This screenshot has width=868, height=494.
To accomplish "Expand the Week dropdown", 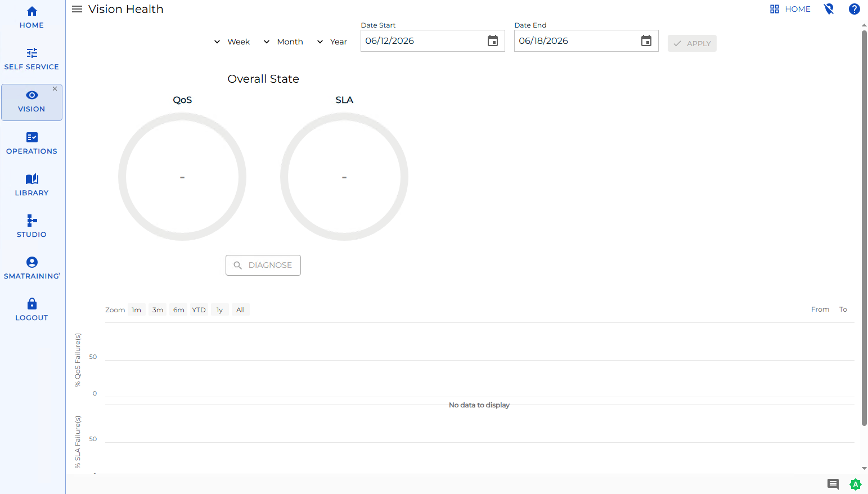I will pos(232,42).
